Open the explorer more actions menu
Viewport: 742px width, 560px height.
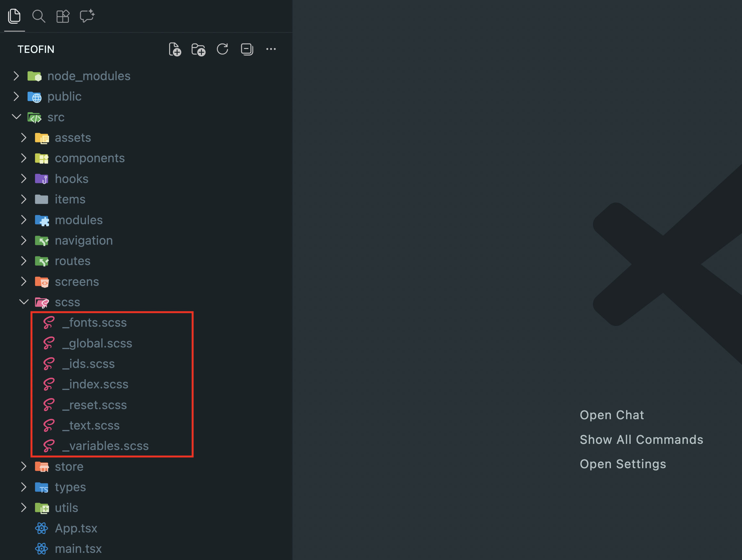(271, 49)
